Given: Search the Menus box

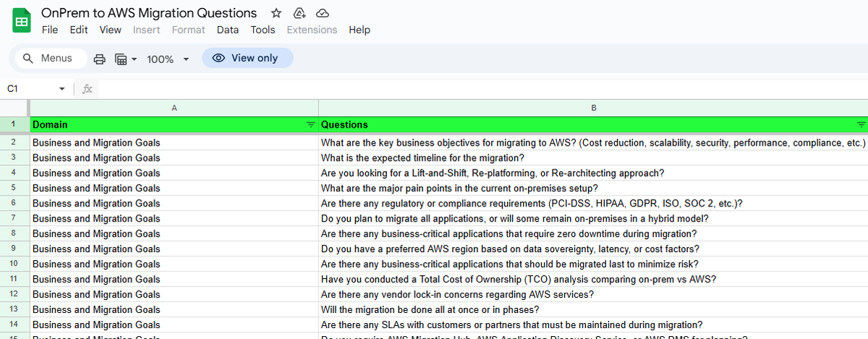Looking at the screenshot, I should 51,58.
